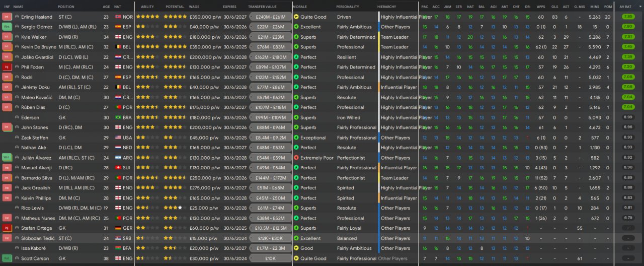Screen dimensions: 644x266
Task: Sort by the POTENTIAL column header
Action: point(175,7)
